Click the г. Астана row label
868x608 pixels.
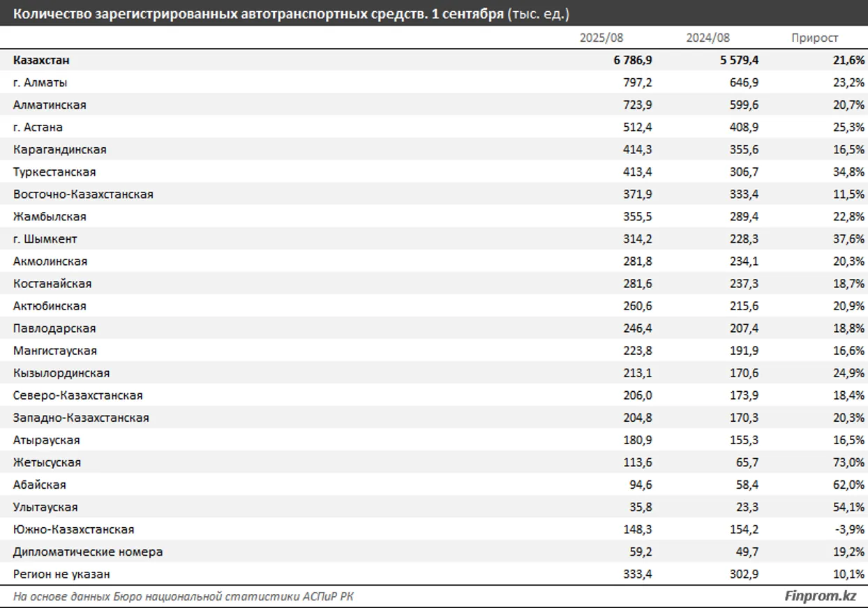click(38, 128)
